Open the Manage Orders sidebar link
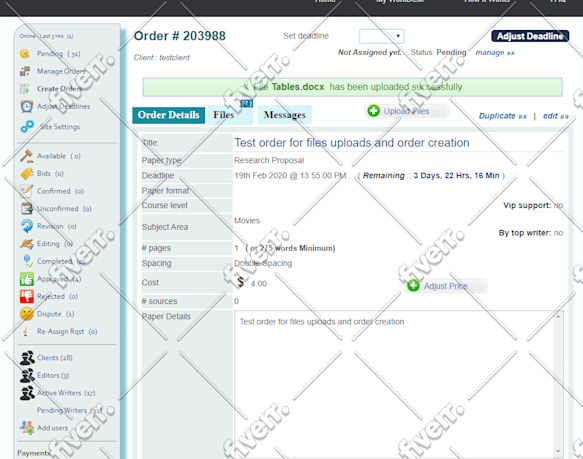Viewport: 583px width, 459px height. point(61,71)
